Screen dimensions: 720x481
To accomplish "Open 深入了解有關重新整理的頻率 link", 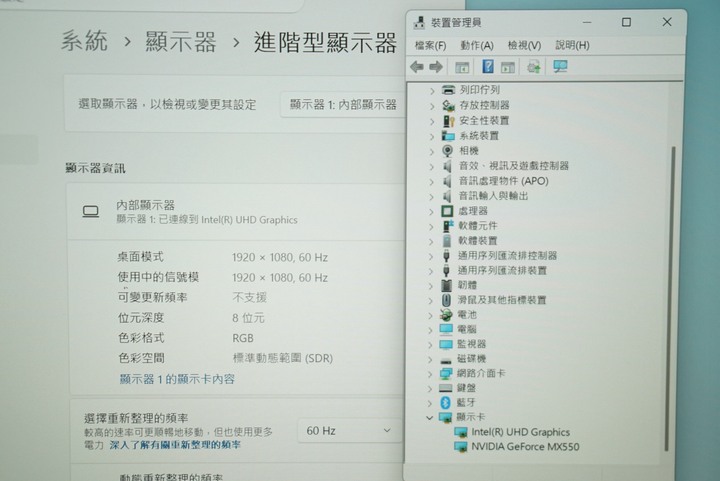I will [x=175, y=444].
